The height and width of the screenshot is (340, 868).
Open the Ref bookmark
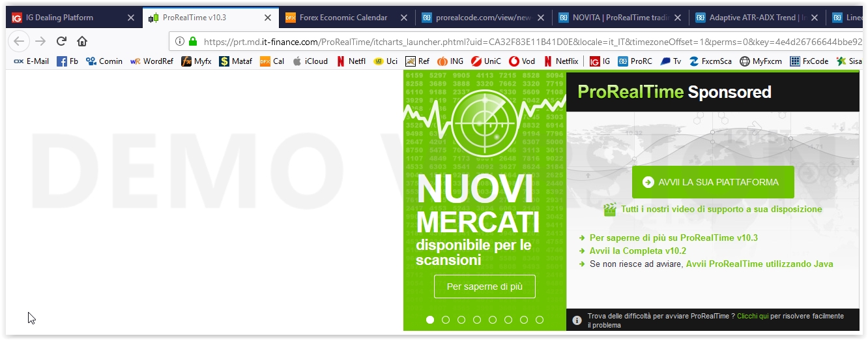(417, 61)
